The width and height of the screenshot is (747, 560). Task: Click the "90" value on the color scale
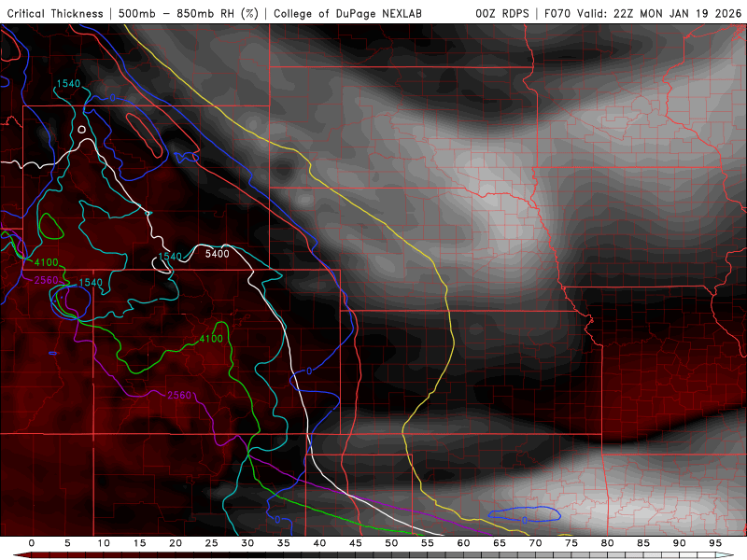(680, 543)
